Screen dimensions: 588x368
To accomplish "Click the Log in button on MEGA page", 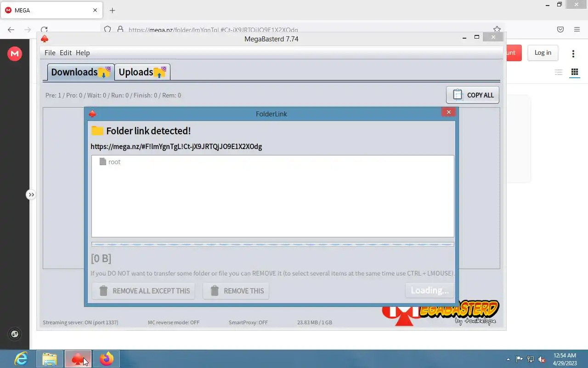I will point(543,52).
